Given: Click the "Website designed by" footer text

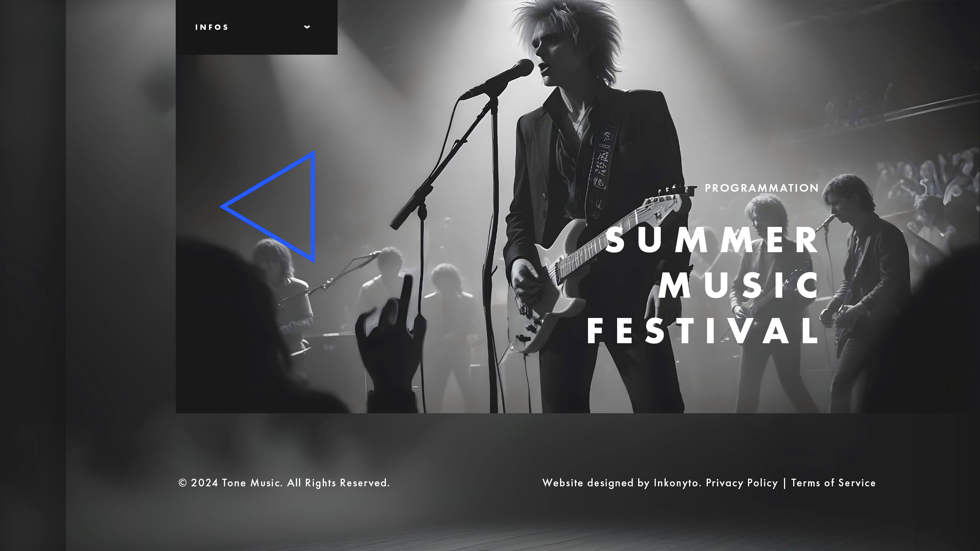Looking at the screenshot, I should coord(596,483).
